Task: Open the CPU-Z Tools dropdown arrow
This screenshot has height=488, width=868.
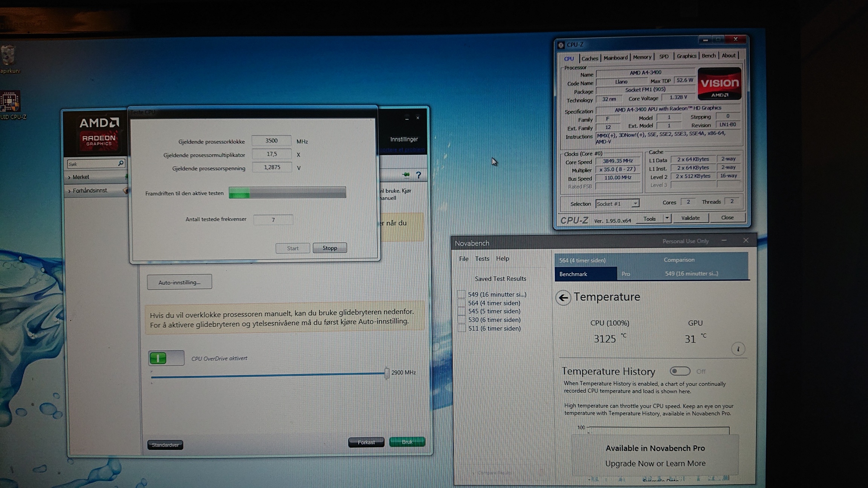Action: 667,218
